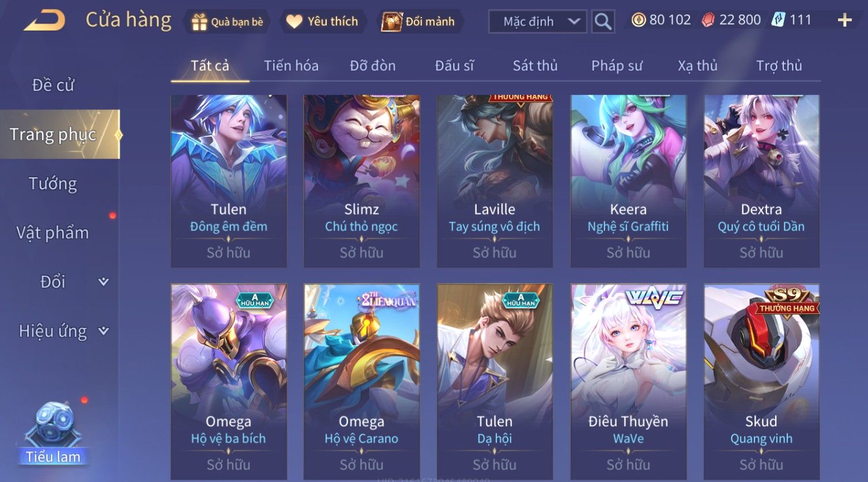The image size is (868, 482).
Task: Open the Tướng sidebar category
Action: (x=53, y=184)
